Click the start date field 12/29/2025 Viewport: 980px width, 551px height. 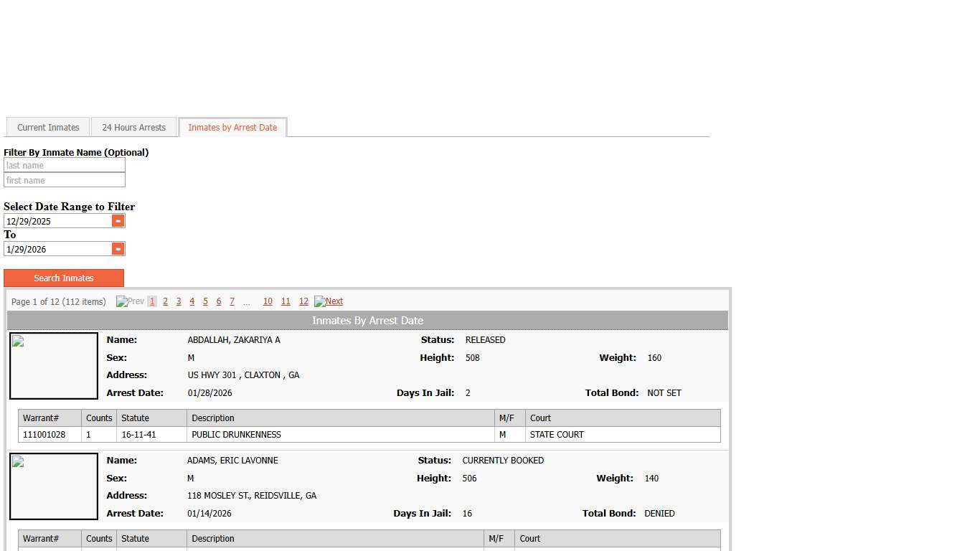(x=57, y=222)
